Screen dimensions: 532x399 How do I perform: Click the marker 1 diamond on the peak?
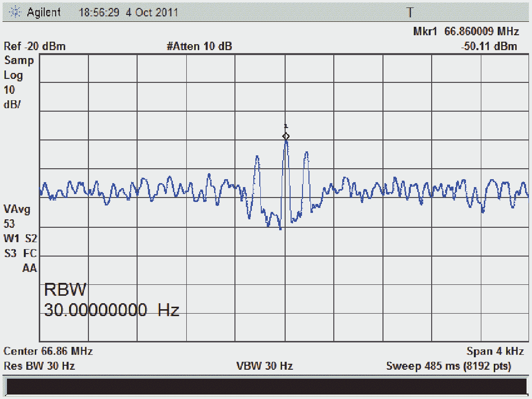[x=286, y=136]
